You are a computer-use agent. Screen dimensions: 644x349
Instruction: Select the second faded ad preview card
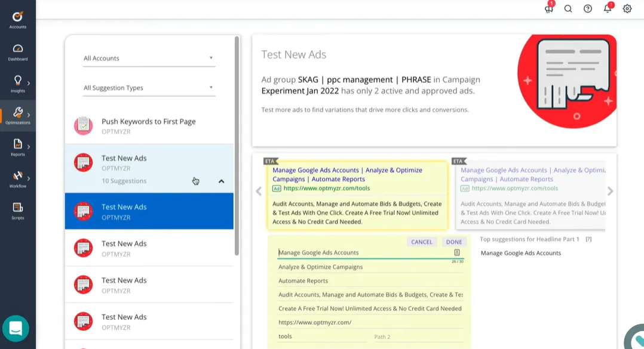[530, 195]
